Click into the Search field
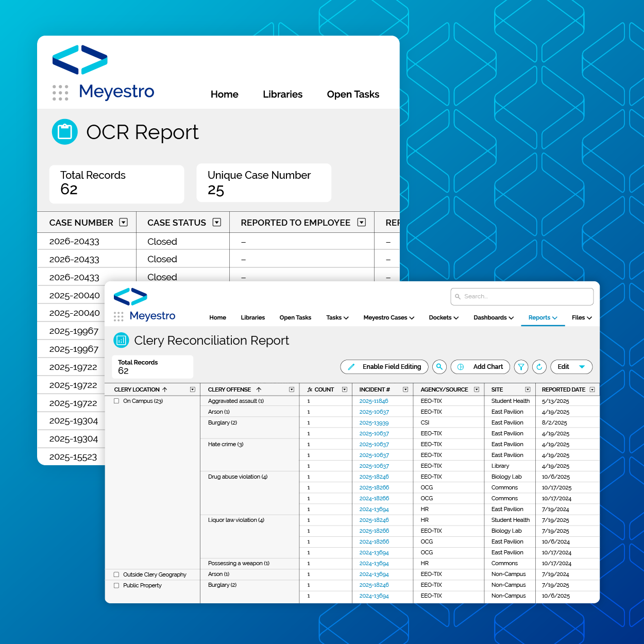The width and height of the screenshot is (644, 644). 522,296
